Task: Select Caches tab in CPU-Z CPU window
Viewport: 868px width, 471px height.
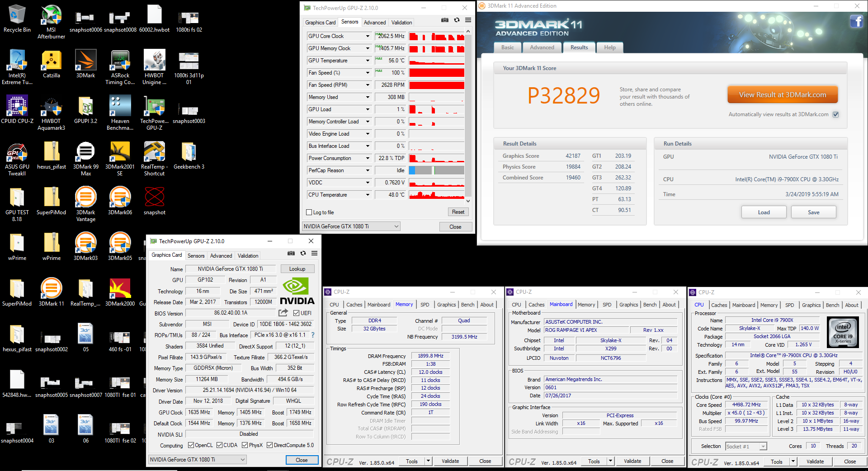Action: coord(719,305)
